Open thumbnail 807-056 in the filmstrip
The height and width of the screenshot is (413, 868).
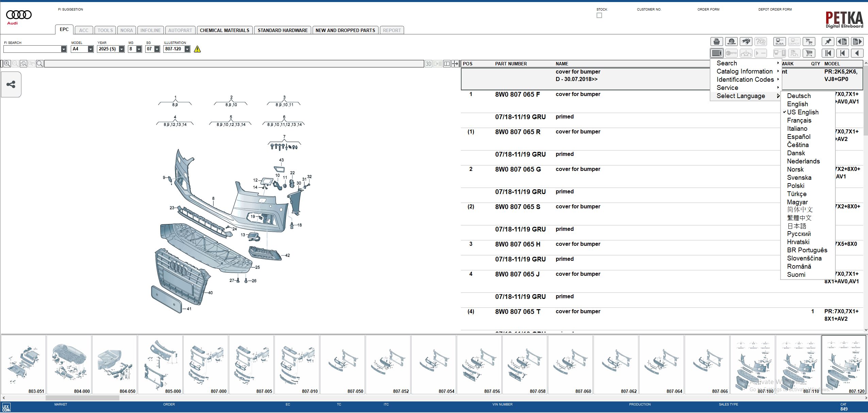tap(480, 364)
